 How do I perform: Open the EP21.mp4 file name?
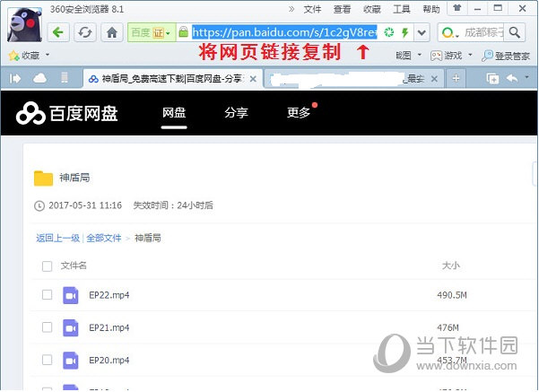click(x=109, y=328)
